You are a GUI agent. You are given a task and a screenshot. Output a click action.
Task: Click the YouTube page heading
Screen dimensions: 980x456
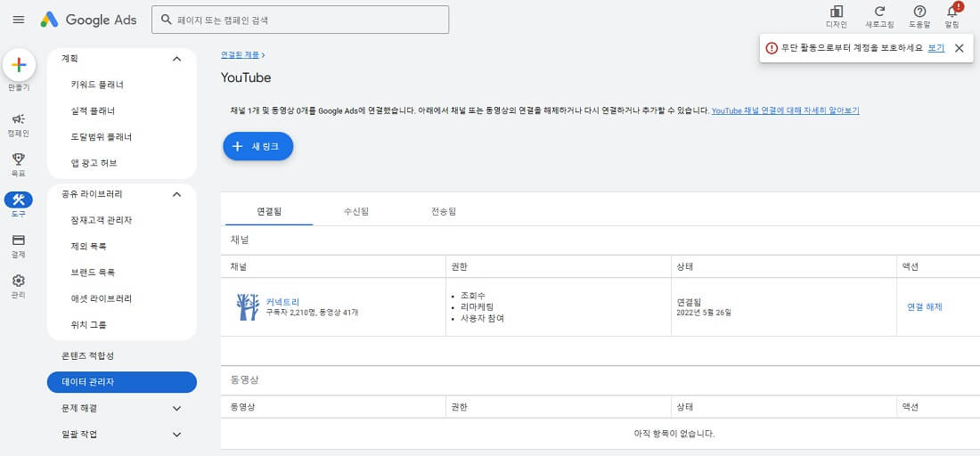(x=246, y=78)
